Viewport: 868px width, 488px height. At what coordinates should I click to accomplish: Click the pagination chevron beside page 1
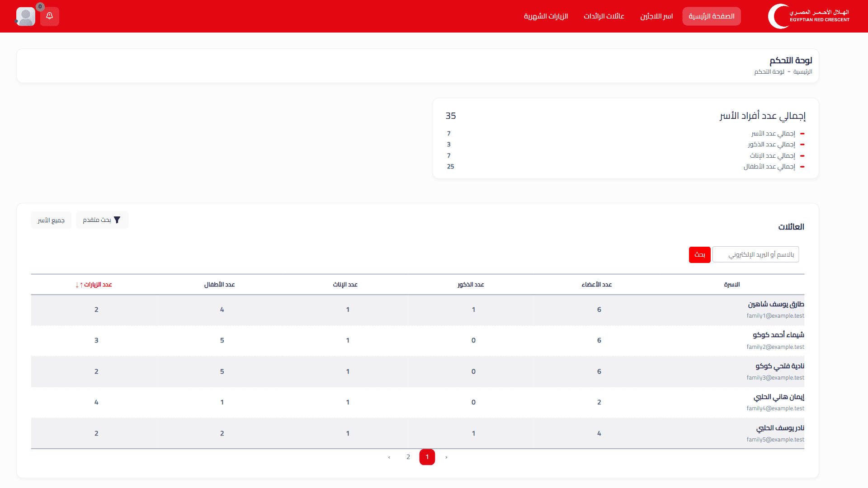pos(446,457)
